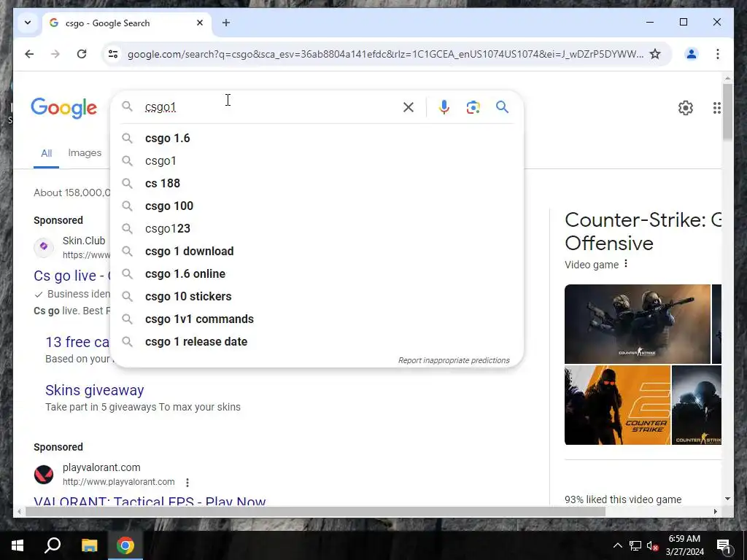Open the 'Skins giveaway' link
Image resolution: width=747 pixels, height=560 pixels.
click(x=94, y=390)
